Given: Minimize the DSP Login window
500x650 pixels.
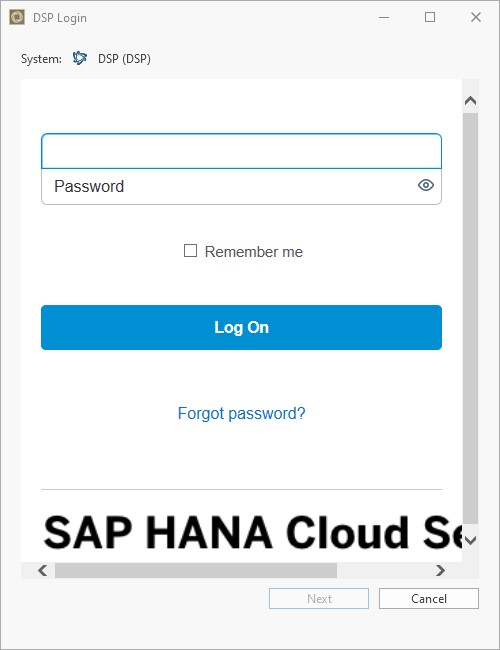Looking at the screenshot, I should click(x=384, y=17).
